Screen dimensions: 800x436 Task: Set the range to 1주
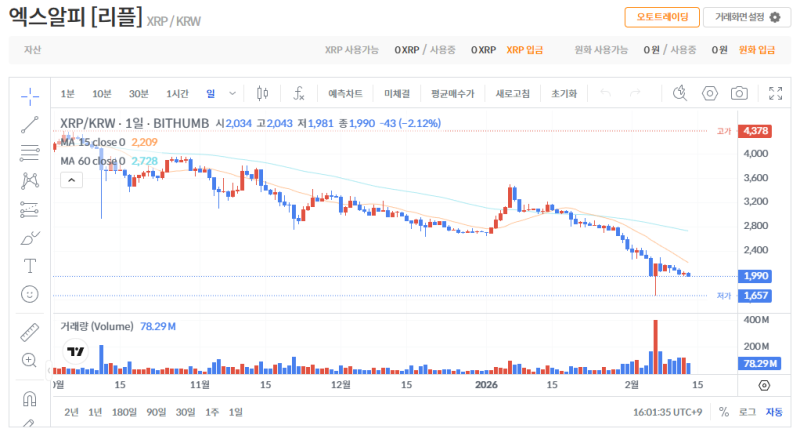click(212, 412)
